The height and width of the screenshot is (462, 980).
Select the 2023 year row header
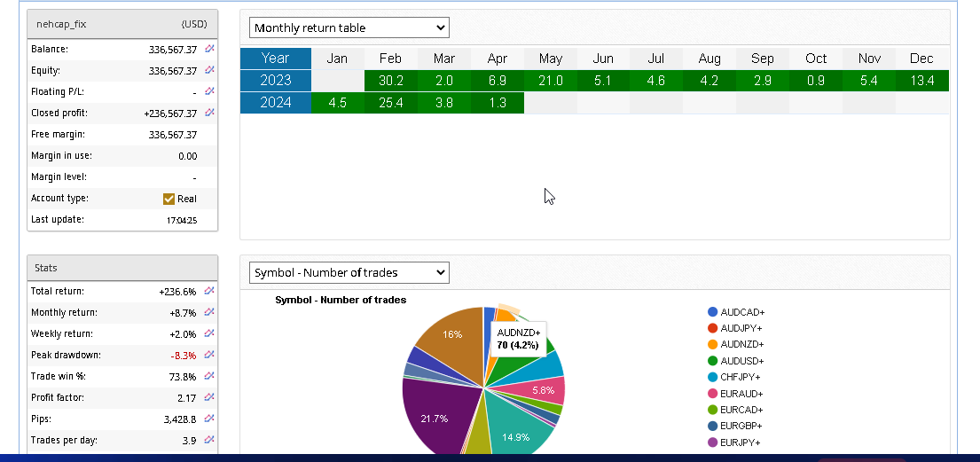pyautogui.click(x=275, y=81)
